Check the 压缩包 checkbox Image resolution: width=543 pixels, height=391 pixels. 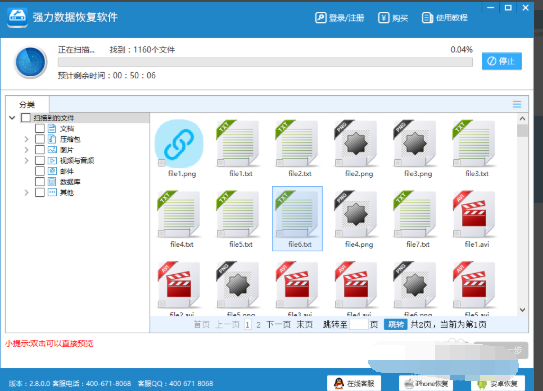(x=40, y=139)
